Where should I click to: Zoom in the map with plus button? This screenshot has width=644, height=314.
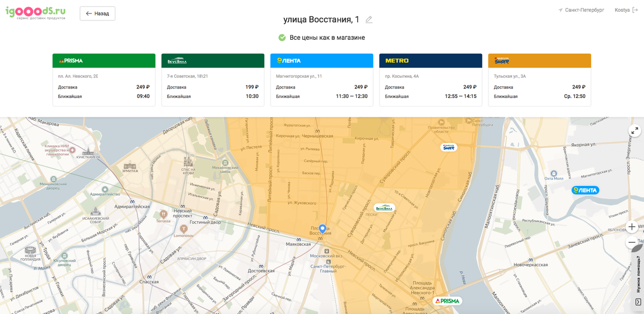(x=632, y=227)
